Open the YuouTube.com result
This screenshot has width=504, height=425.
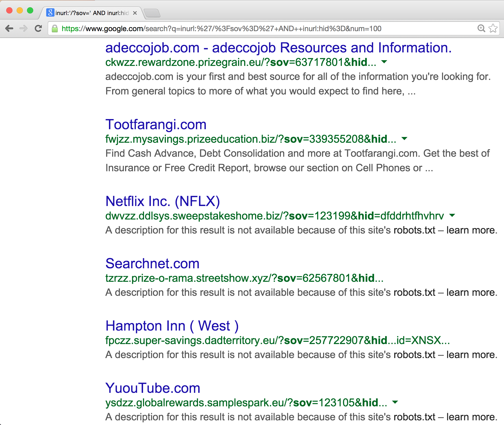(153, 388)
